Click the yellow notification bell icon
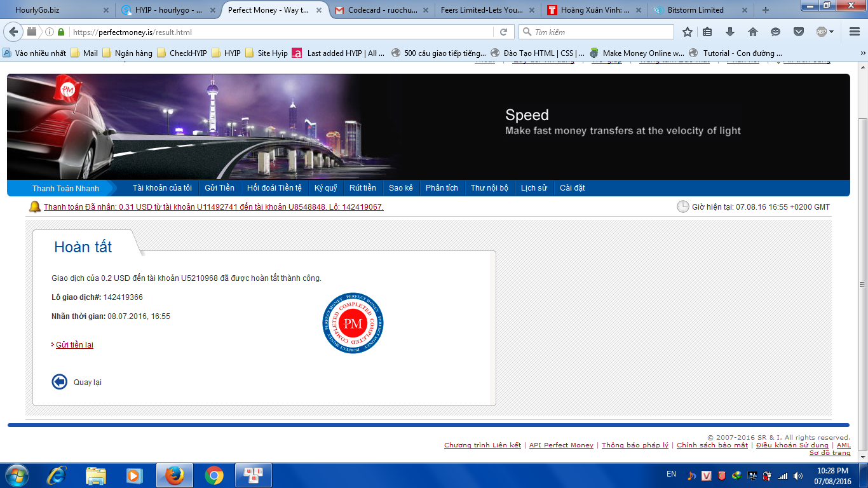The width and height of the screenshot is (868, 488). pyautogui.click(x=34, y=207)
